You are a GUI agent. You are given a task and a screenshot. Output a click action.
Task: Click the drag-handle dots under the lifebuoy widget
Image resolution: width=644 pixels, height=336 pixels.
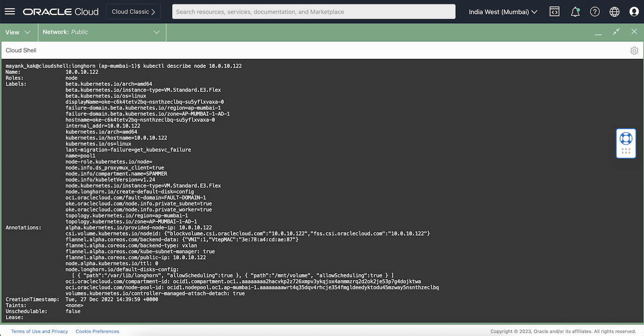click(x=626, y=151)
